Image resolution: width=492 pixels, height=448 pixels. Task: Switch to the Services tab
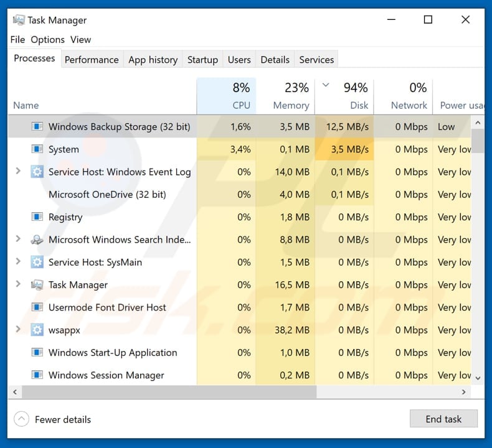tap(316, 59)
